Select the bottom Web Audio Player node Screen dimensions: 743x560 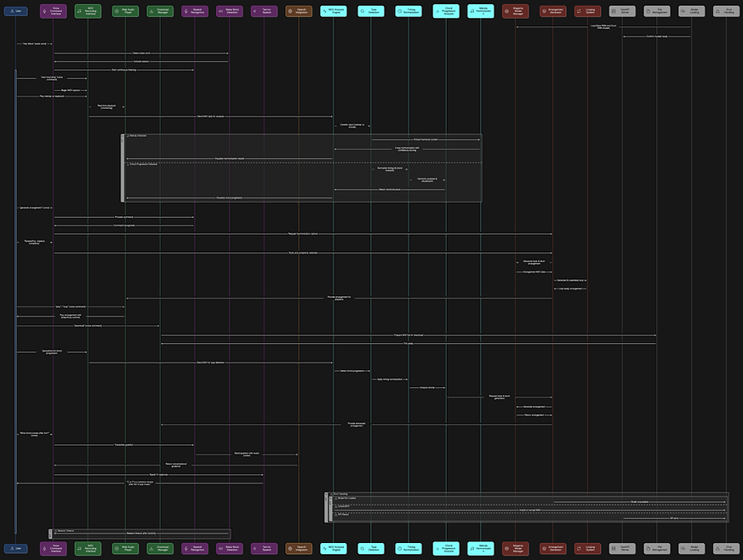[x=125, y=548]
